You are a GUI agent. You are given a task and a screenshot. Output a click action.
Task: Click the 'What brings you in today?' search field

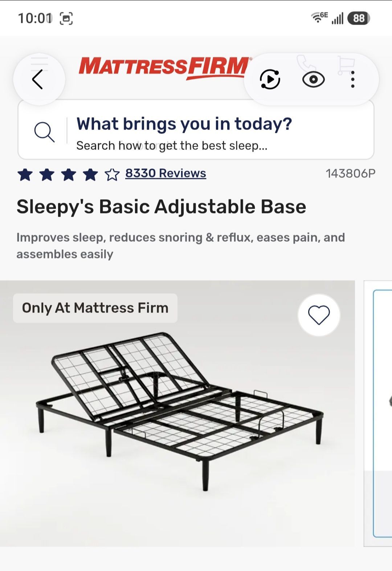(x=196, y=130)
